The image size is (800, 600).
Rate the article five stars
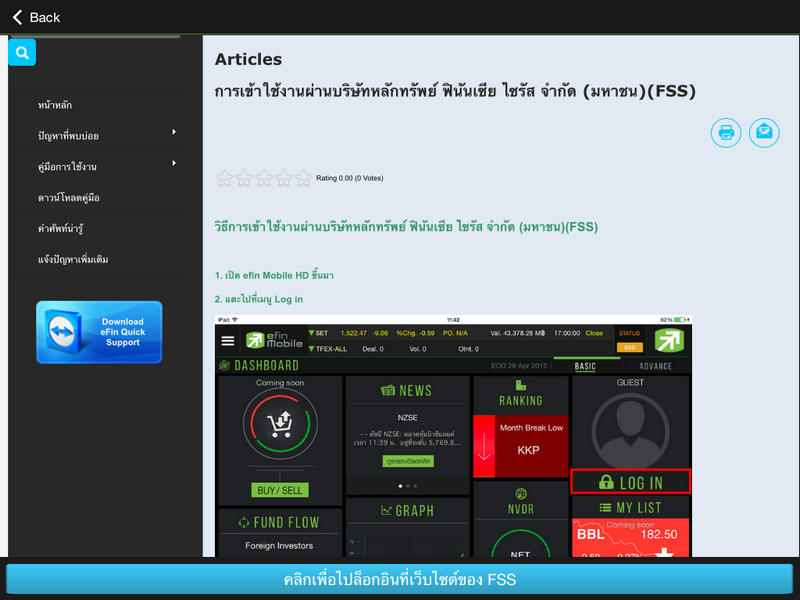point(303,178)
